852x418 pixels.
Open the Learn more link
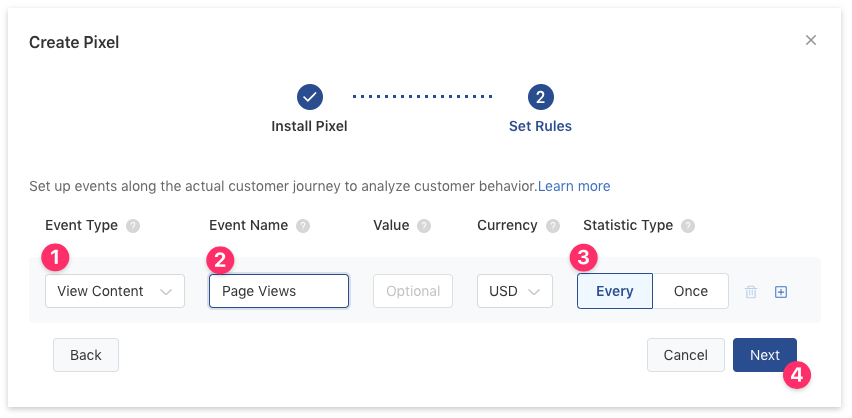tap(574, 186)
